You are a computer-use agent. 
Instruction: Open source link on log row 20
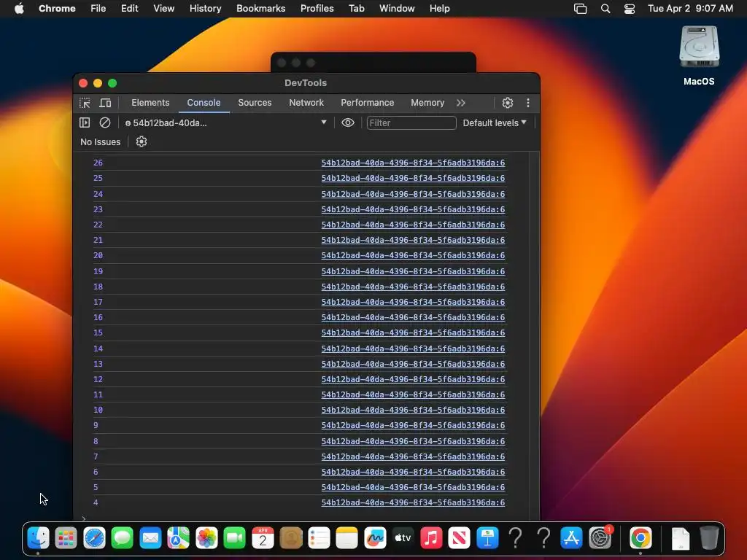point(413,255)
